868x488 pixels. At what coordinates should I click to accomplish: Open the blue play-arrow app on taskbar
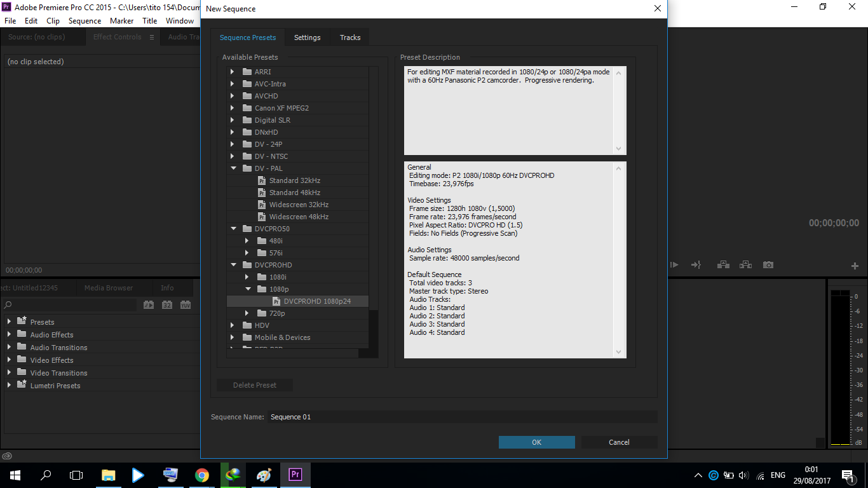[x=138, y=475]
